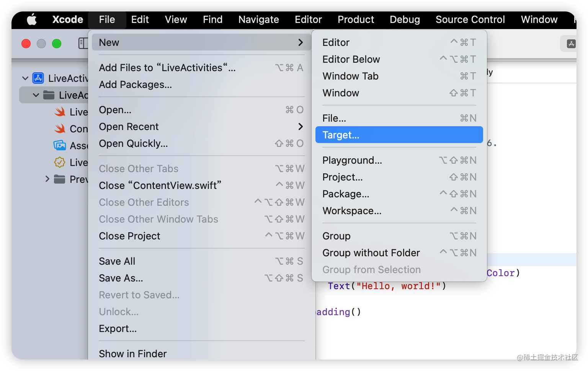Select Window Tab in the New submenu
The image size is (588, 371).
399,76
